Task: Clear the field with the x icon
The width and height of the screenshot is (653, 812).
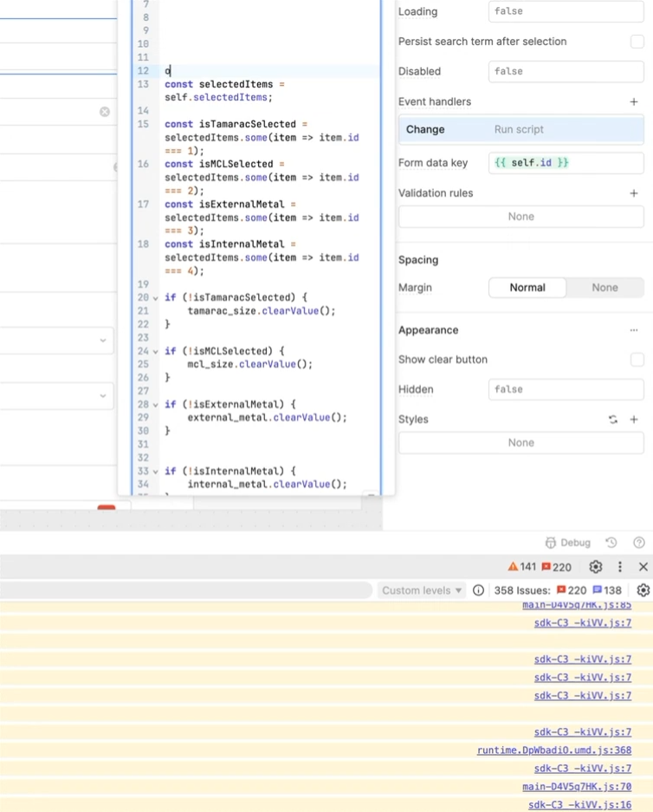Action: pyautogui.click(x=105, y=112)
